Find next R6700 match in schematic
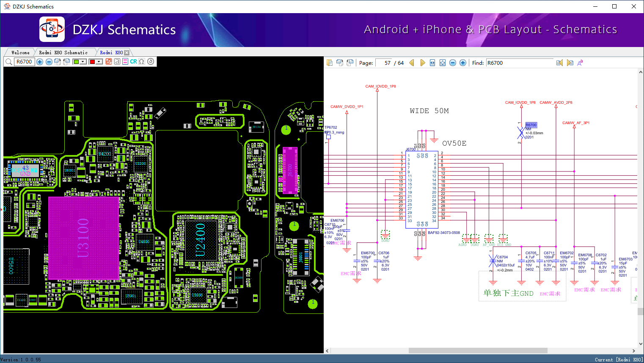Viewport: 644px width, 363px height. click(570, 63)
